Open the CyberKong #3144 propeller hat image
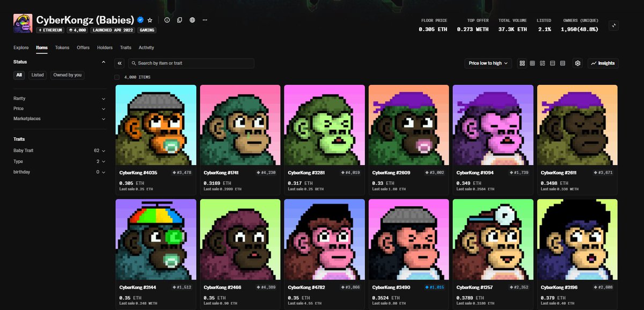Screen dimensions: 644x310 156,240
